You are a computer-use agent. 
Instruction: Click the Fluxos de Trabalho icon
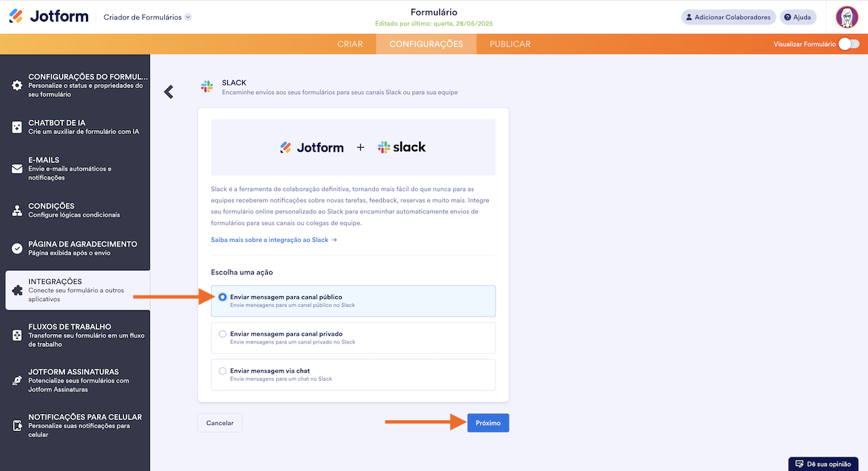click(17, 335)
